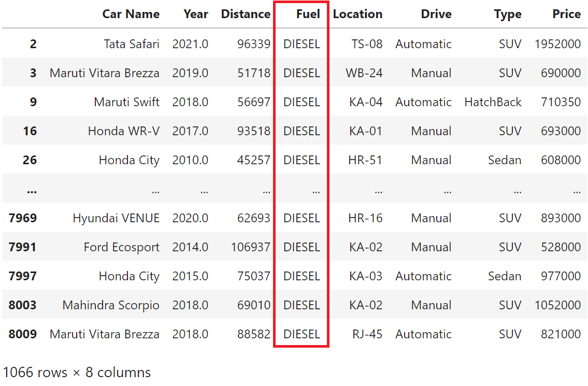Click distance 106937

tap(251, 247)
